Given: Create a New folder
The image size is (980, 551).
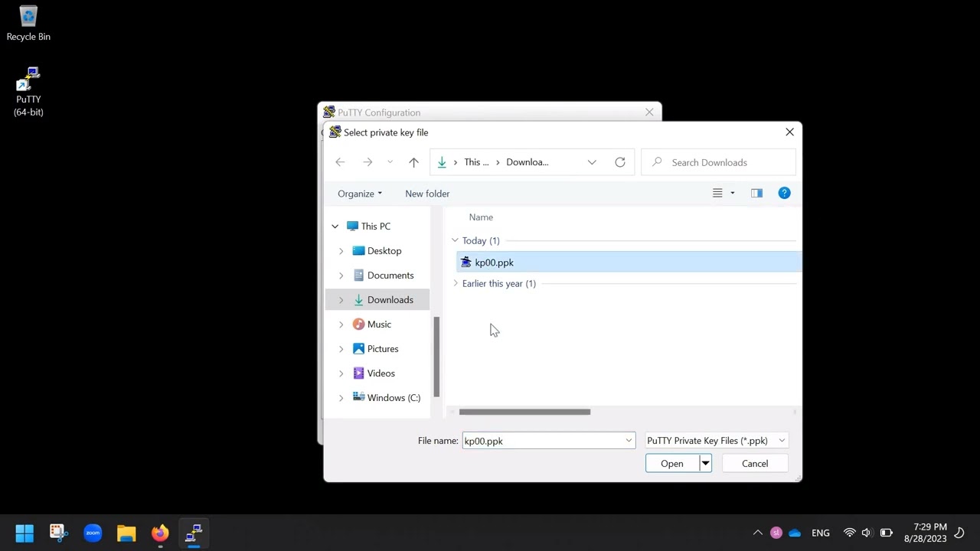Looking at the screenshot, I should coord(427,194).
